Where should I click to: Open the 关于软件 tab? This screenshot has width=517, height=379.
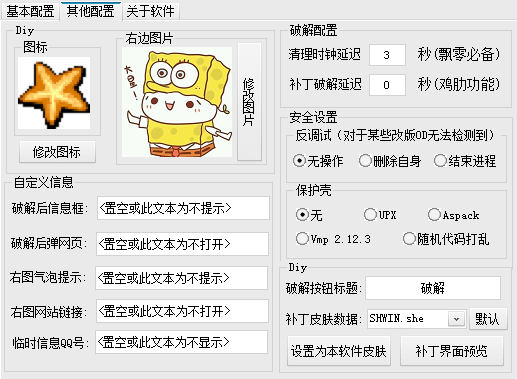[150, 11]
